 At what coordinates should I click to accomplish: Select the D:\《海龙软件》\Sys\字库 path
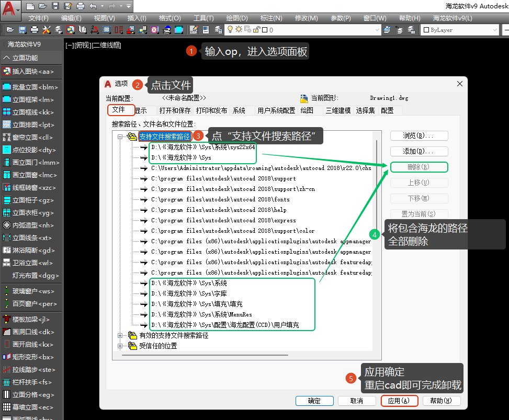click(189, 294)
